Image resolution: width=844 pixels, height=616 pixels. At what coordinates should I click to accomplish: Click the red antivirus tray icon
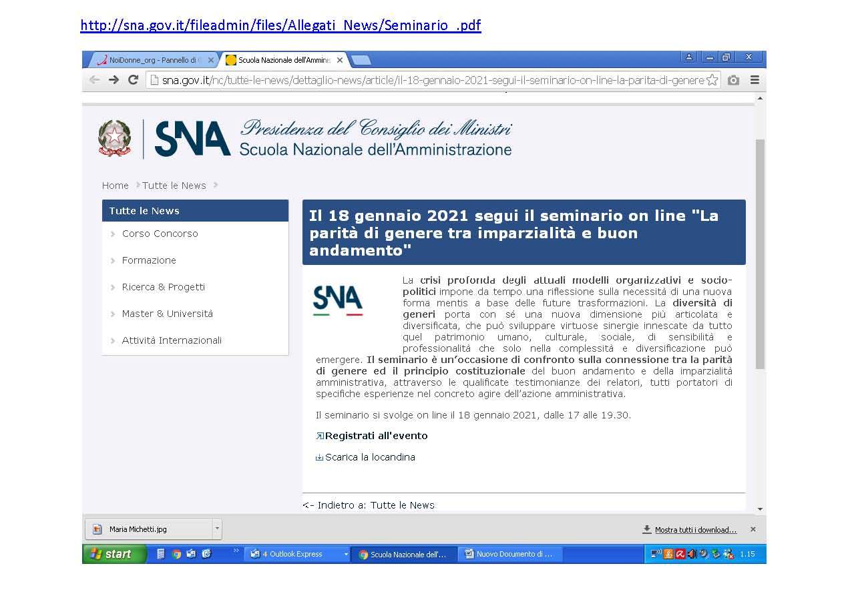(680, 554)
